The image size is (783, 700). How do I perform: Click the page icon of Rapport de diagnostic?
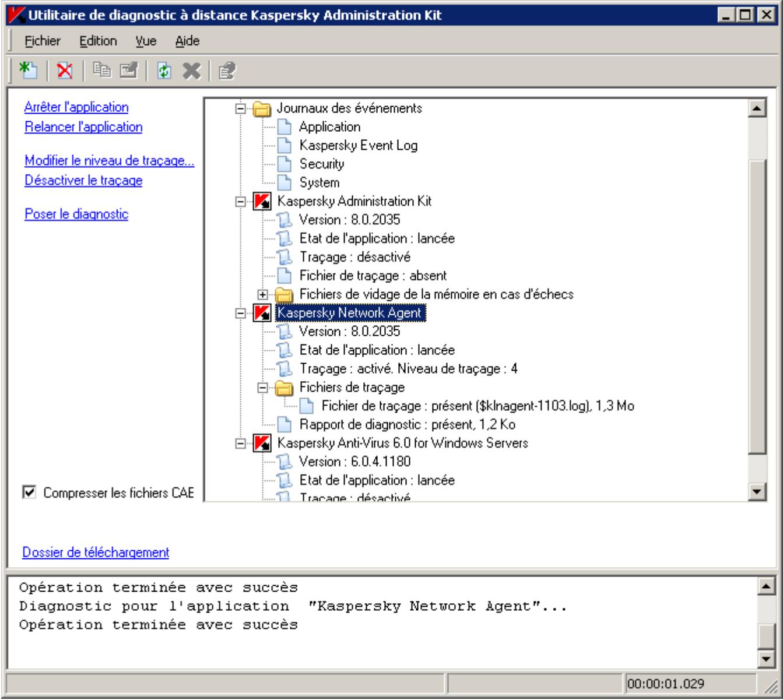(x=284, y=424)
